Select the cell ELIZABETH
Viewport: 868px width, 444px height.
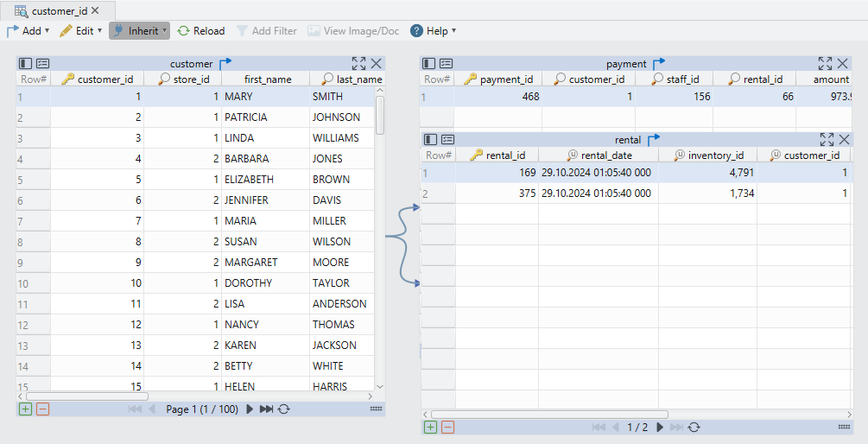click(x=266, y=180)
